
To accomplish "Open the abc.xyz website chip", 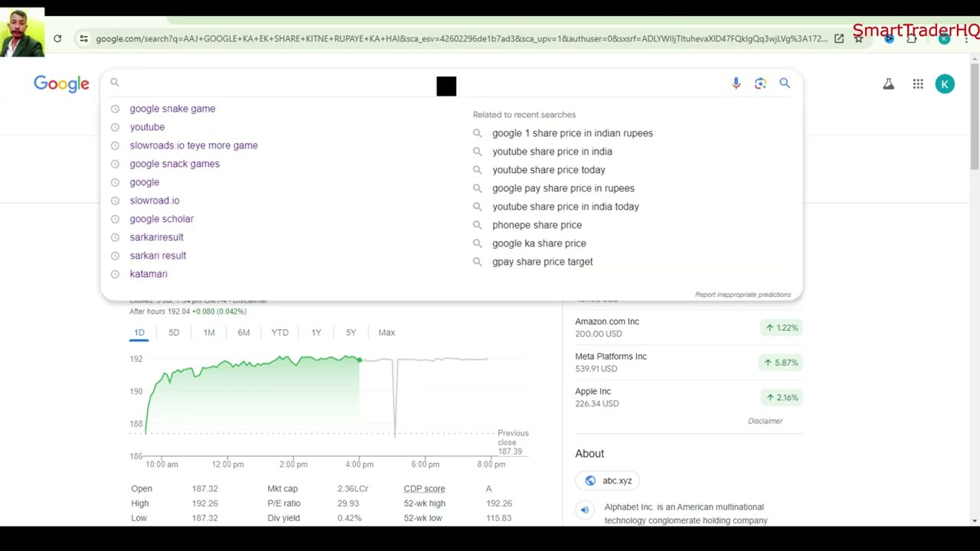I will tap(609, 481).
